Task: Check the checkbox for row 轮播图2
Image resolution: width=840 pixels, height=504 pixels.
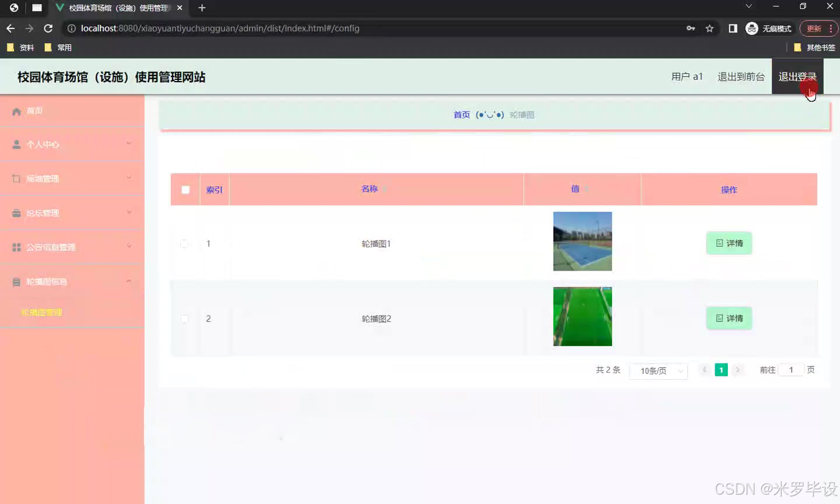Action: [184, 318]
